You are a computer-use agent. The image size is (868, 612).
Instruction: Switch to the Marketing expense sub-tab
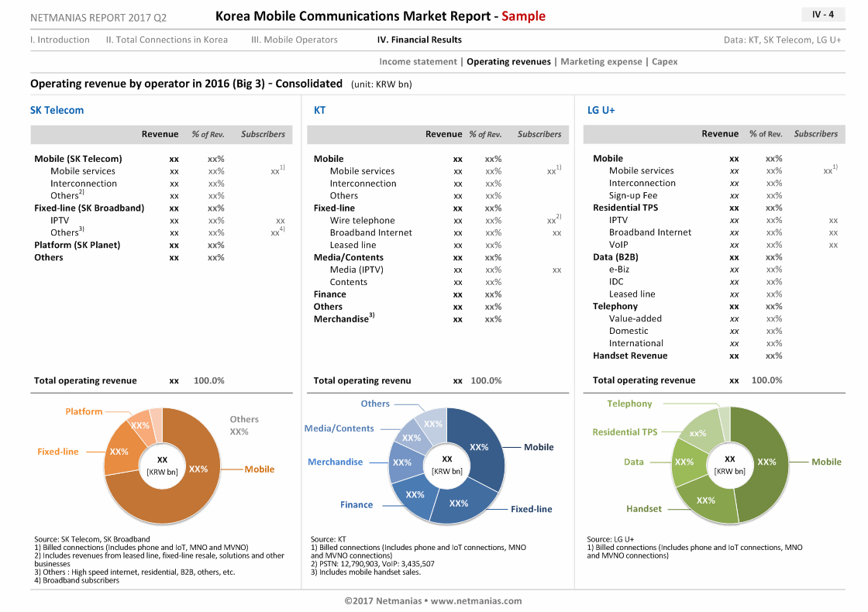(601, 61)
